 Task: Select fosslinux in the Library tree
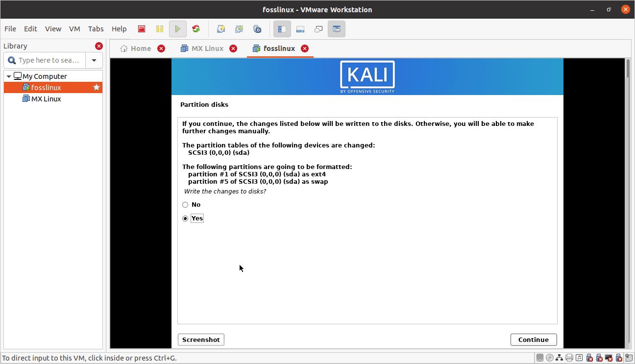point(53,88)
